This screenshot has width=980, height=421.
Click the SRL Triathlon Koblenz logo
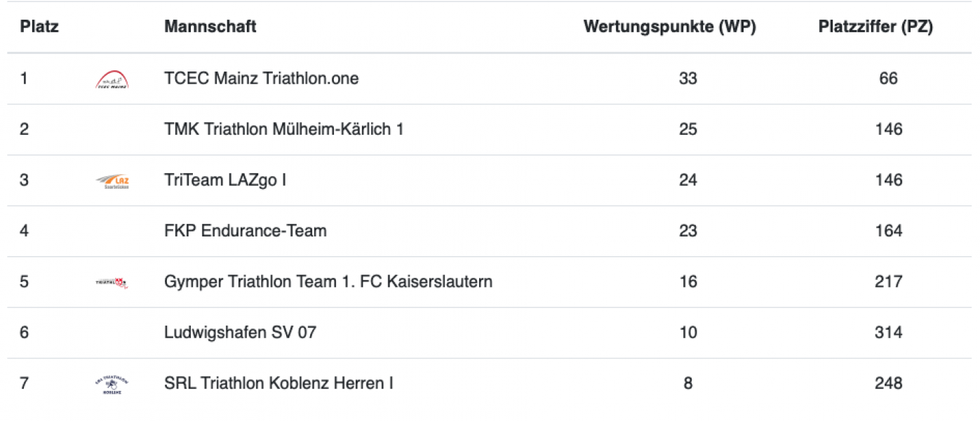point(112,384)
